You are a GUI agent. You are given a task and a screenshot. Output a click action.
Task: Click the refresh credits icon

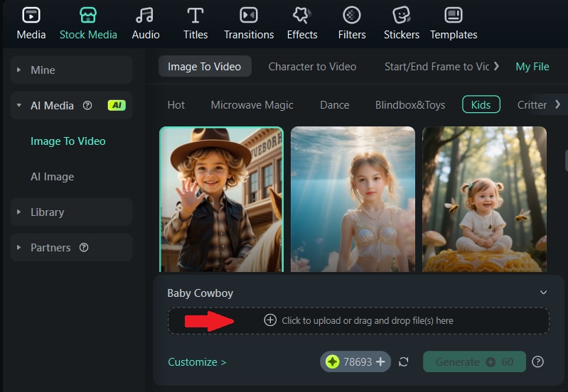point(404,361)
